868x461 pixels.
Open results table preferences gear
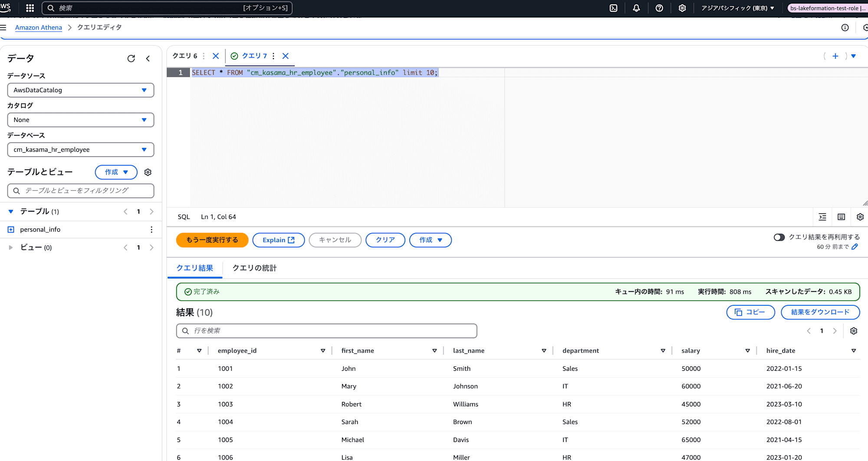tap(854, 331)
